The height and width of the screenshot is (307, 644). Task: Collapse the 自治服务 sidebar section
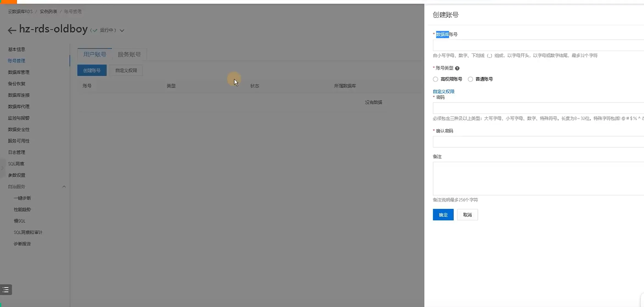pyautogui.click(x=64, y=187)
